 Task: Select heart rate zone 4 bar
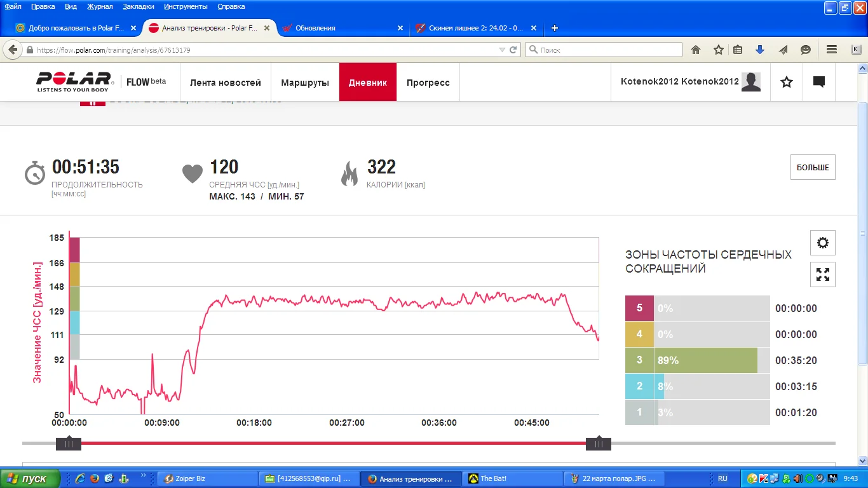pyautogui.click(x=697, y=334)
